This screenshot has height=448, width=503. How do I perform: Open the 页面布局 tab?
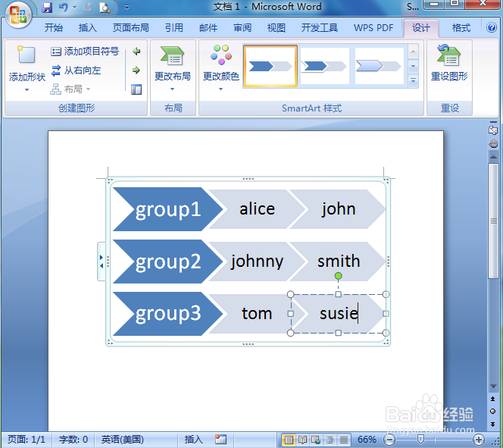click(130, 28)
